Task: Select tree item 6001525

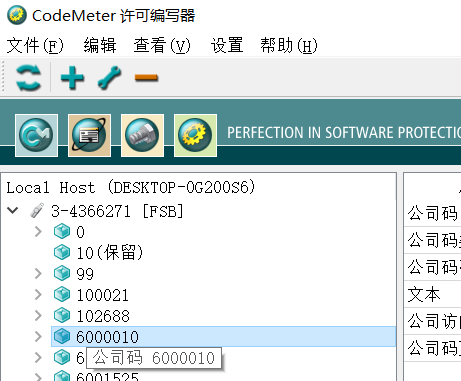Action: [107, 376]
